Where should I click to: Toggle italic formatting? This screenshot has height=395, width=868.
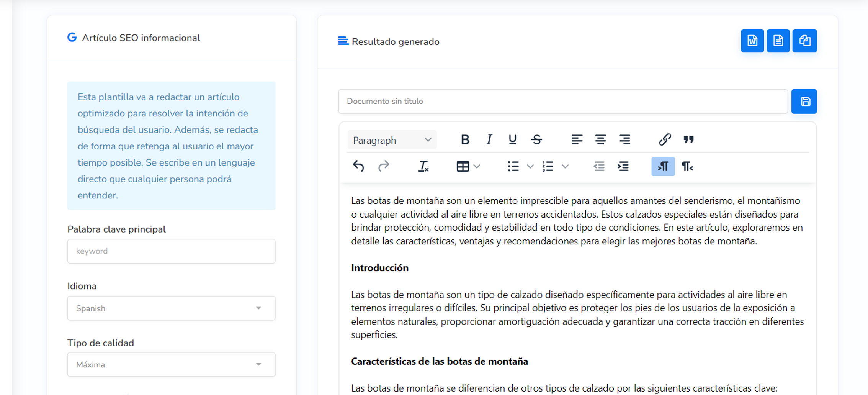coord(489,140)
